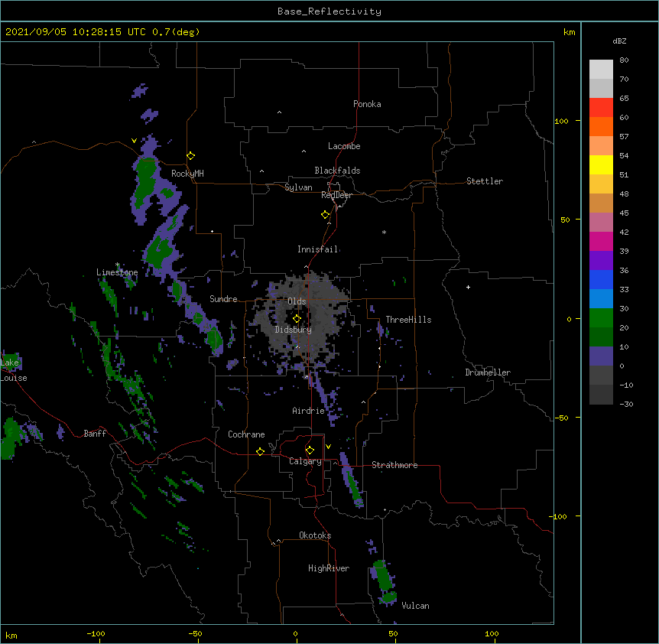
Task: Click the Base_Reflectivity title text
Action: pyautogui.click(x=329, y=11)
